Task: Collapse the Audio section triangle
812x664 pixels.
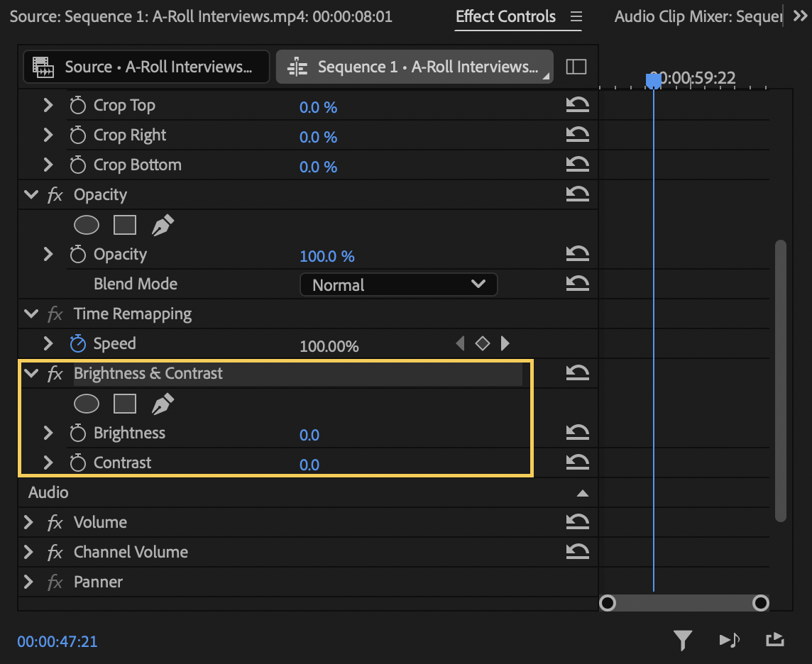Action: [583, 493]
